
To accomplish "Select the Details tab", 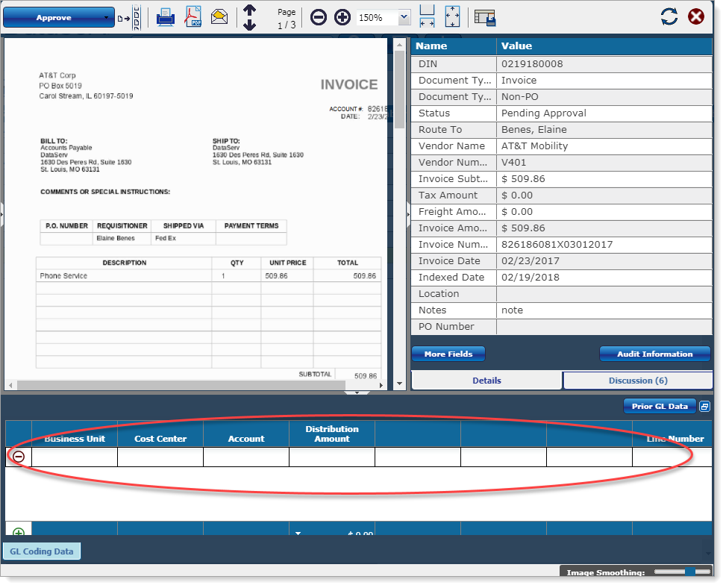I will [x=486, y=381].
